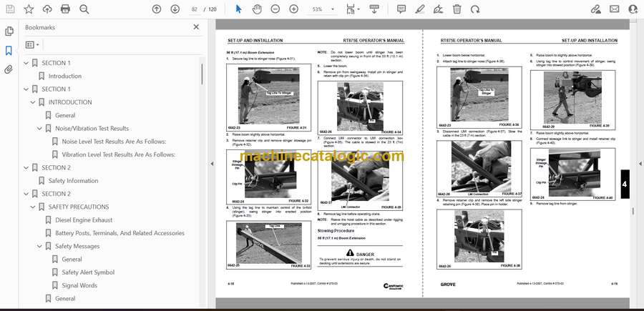
Task: Collapse the Safety Messages node
Action: 39,247
